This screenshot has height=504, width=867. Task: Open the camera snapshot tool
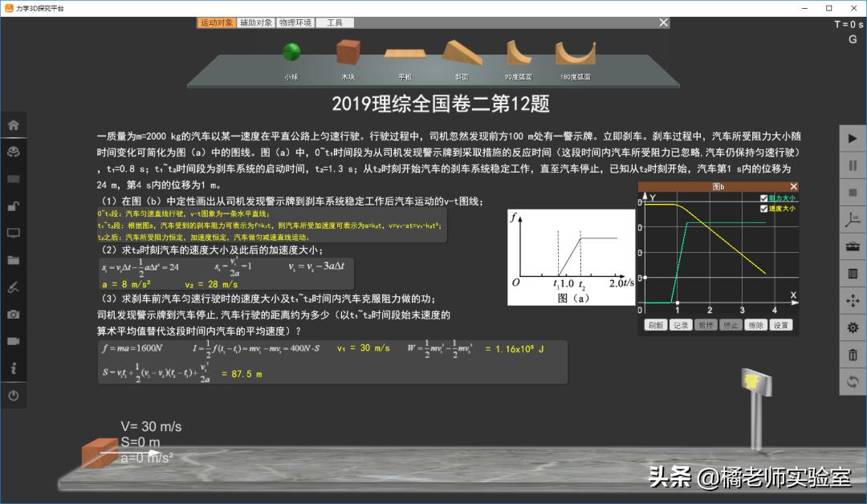click(x=14, y=315)
